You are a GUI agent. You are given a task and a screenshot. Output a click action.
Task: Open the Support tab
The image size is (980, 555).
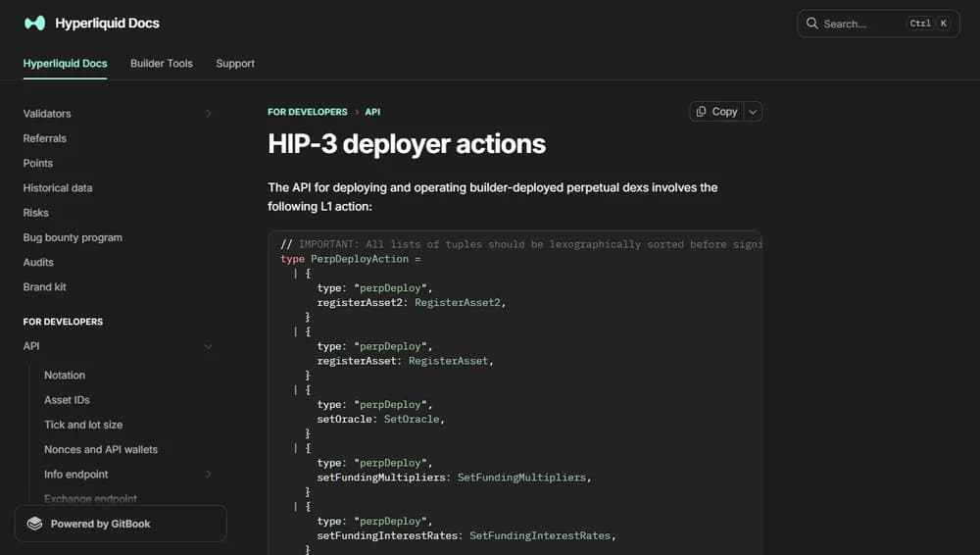click(235, 63)
